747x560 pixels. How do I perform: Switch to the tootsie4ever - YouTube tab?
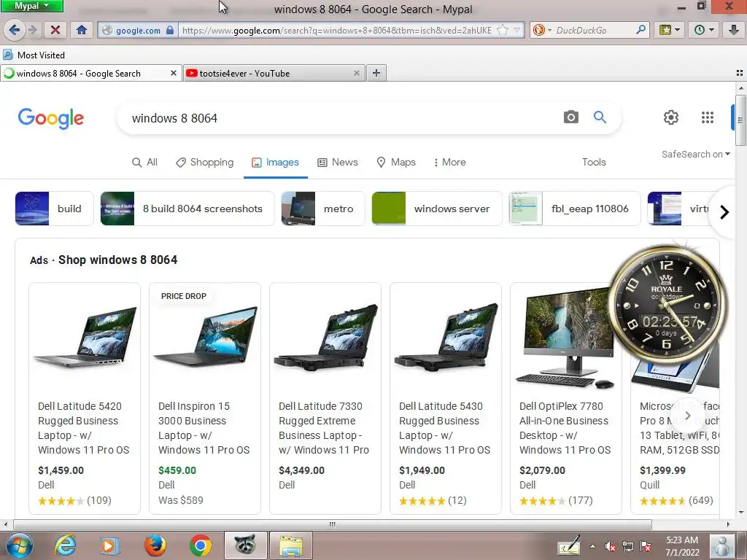[274, 74]
